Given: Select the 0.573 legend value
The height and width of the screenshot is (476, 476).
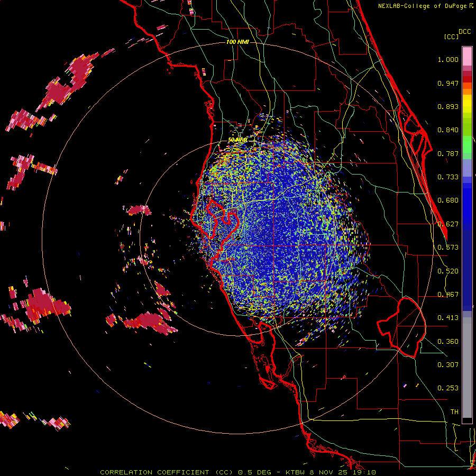Looking at the screenshot, I should tap(448, 248).
